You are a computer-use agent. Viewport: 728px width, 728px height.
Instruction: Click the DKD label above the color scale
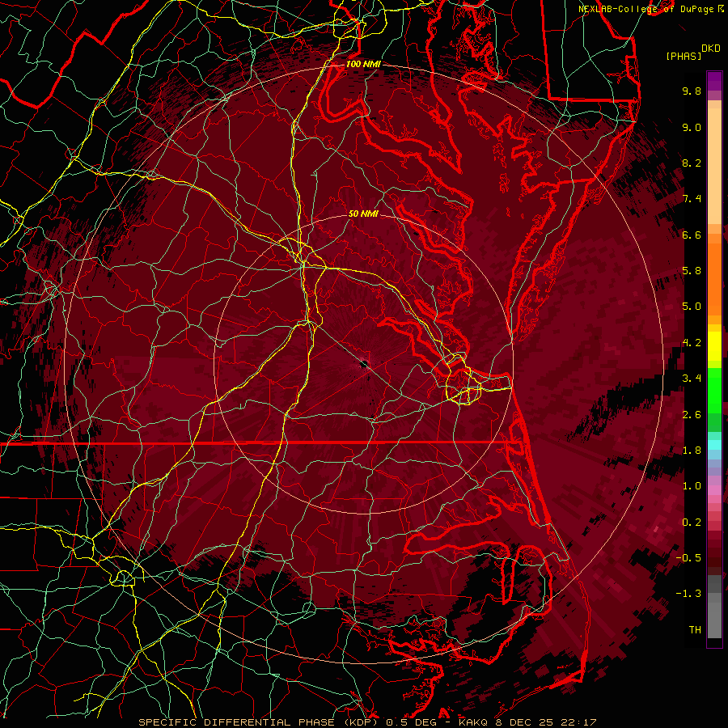click(x=710, y=49)
